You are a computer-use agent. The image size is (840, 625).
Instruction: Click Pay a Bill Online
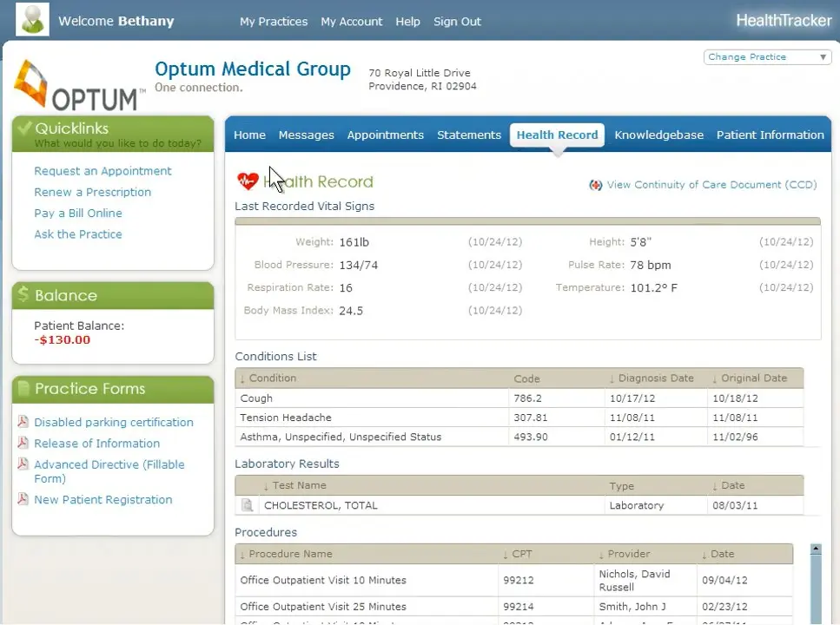tap(78, 213)
